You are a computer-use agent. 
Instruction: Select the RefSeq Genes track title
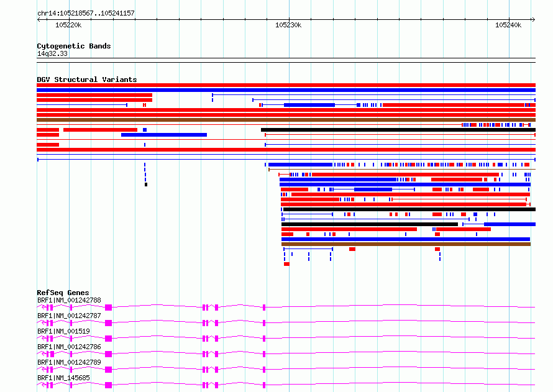[63, 293]
